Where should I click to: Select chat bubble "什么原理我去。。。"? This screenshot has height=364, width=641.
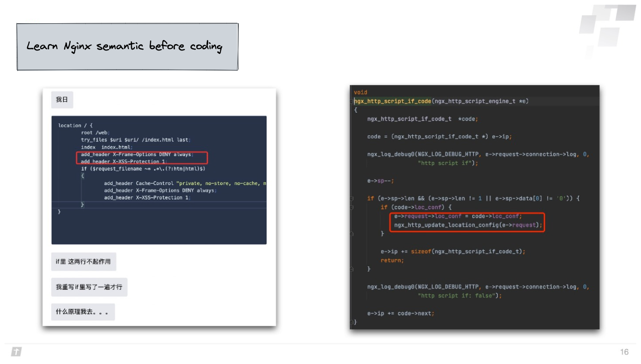click(83, 312)
